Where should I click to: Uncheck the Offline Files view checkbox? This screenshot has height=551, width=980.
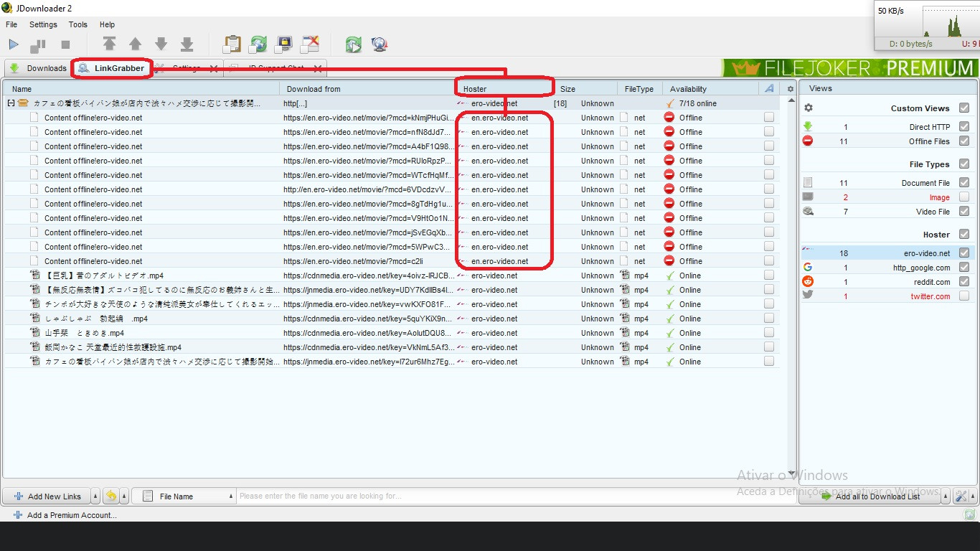pyautogui.click(x=964, y=141)
